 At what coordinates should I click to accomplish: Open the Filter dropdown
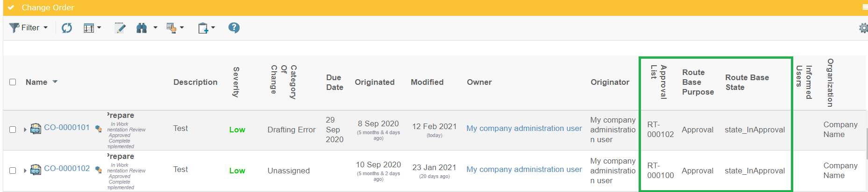(28, 28)
